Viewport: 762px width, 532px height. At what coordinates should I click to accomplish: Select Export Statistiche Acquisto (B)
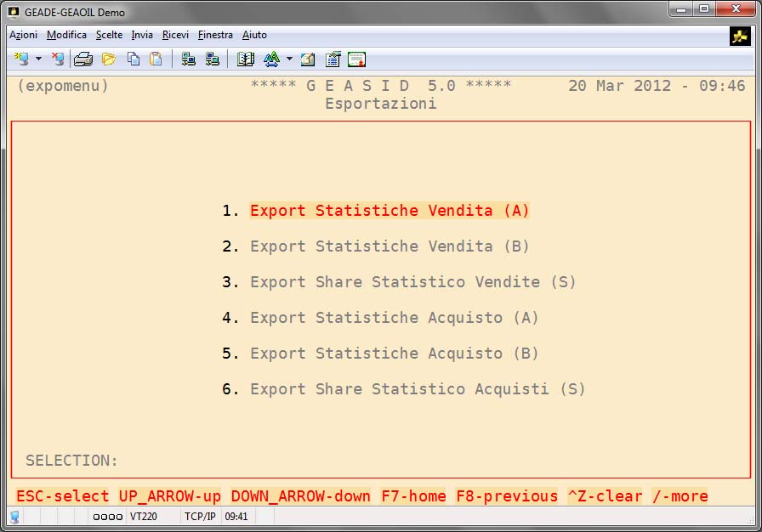[x=394, y=354]
